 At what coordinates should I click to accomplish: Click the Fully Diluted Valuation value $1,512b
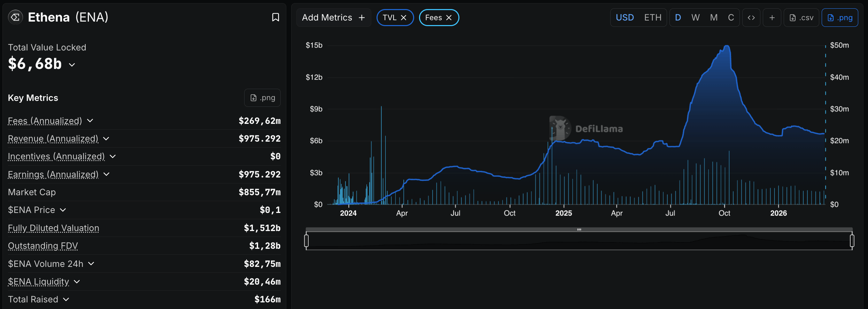coord(262,228)
